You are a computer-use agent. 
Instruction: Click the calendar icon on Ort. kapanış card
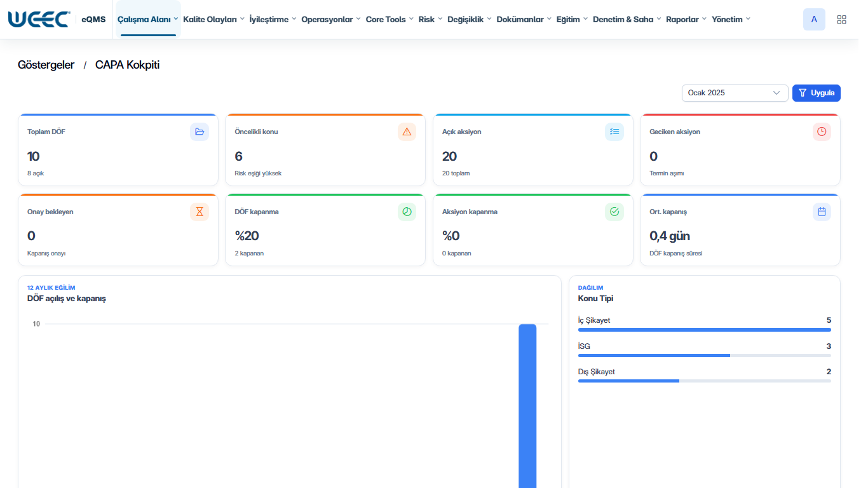pyautogui.click(x=822, y=212)
